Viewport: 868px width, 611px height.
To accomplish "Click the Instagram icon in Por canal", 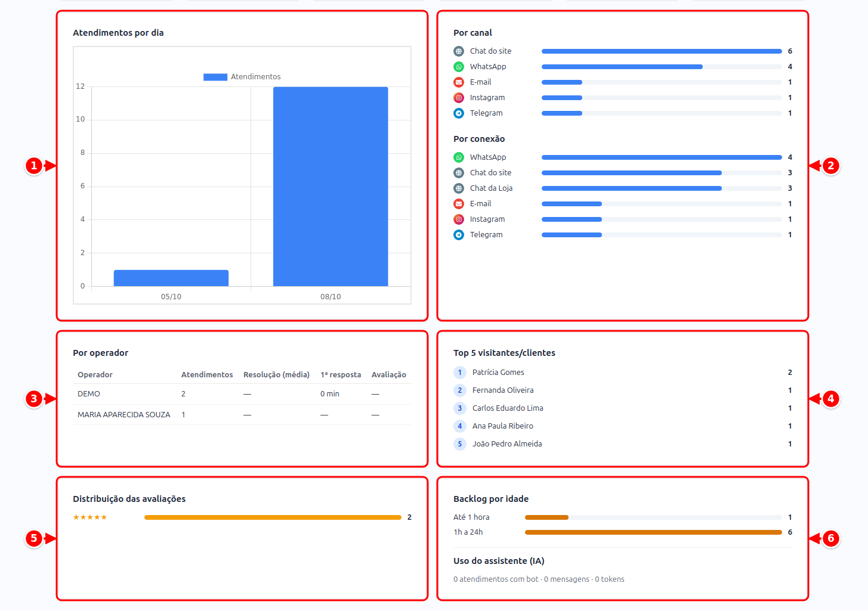I will click(x=459, y=98).
